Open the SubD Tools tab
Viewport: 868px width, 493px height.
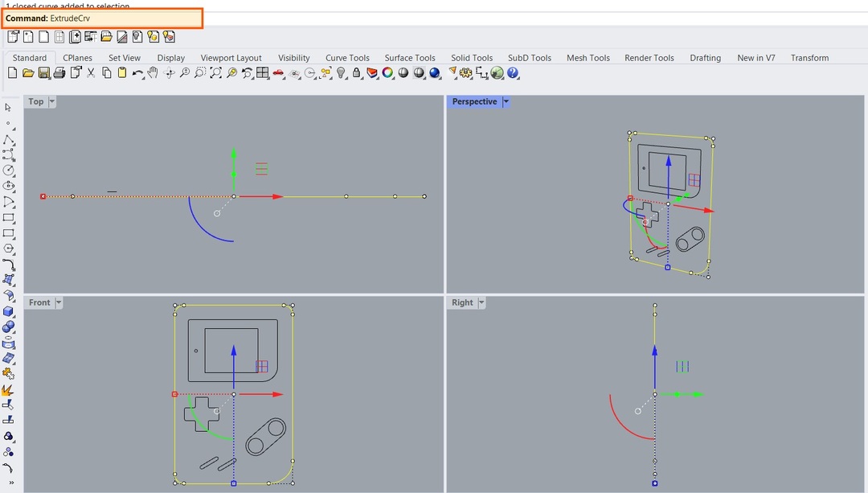(530, 58)
